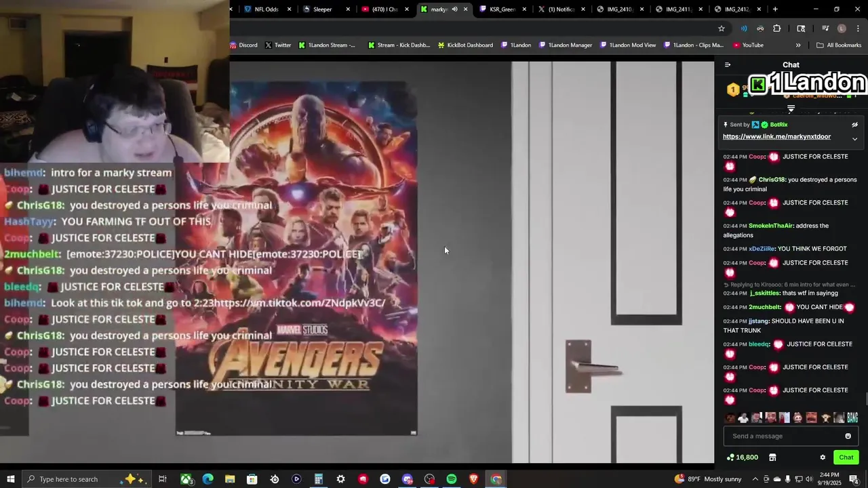Open the channel points shop icon
Viewport: 868px width, 488px height.
772,457
